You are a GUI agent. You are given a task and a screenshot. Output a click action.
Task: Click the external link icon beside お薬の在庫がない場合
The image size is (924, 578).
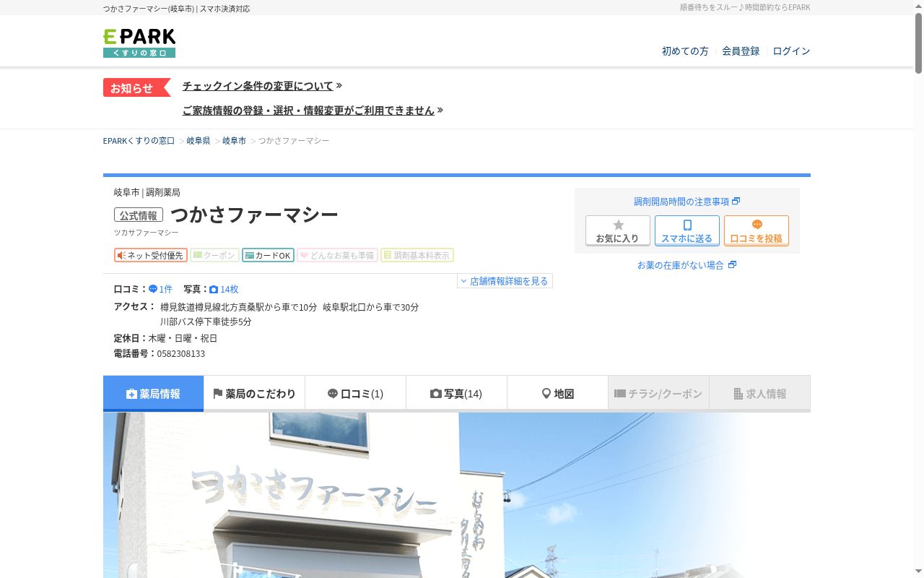pyautogui.click(x=732, y=265)
